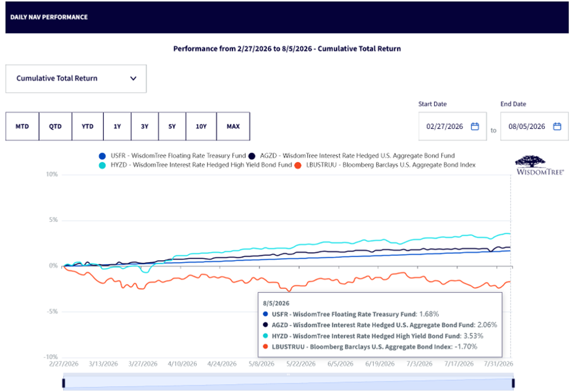Toggle LBUSTRUU series legend dot
This screenshot has height=392, width=573.
click(298, 165)
